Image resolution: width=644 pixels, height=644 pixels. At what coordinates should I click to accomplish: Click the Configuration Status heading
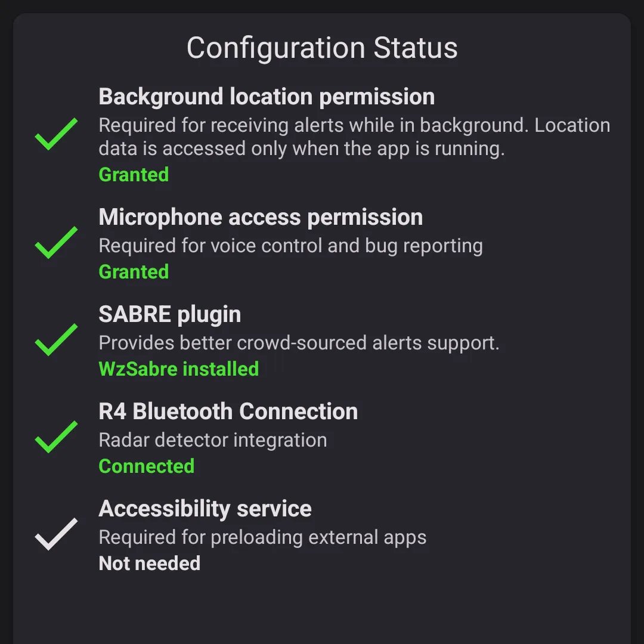click(322, 48)
